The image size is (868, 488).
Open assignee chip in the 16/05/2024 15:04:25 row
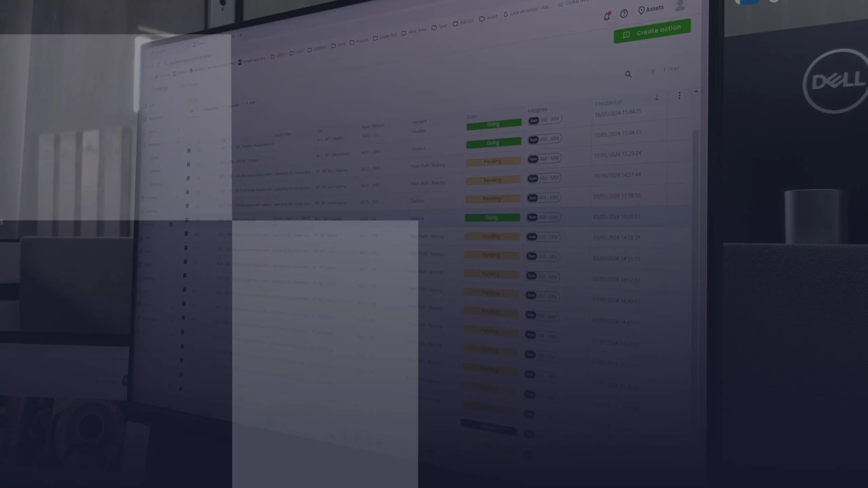pyautogui.click(x=545, y=120)
